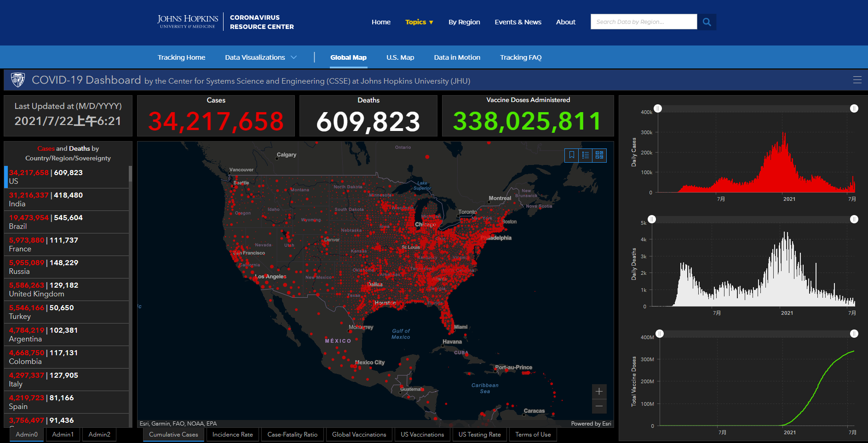Click the Miami label on the map
The height and width of the screenshot is (443, 868).
coord(460,327)
